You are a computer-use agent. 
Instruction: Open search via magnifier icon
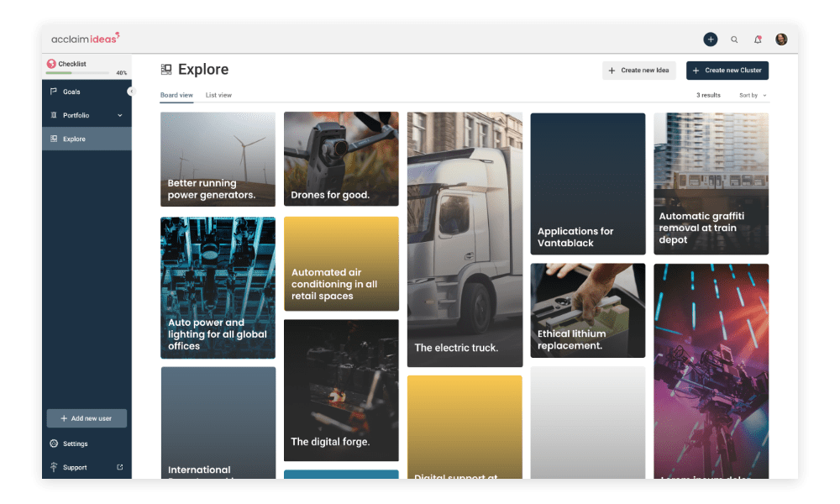(734, 39)
